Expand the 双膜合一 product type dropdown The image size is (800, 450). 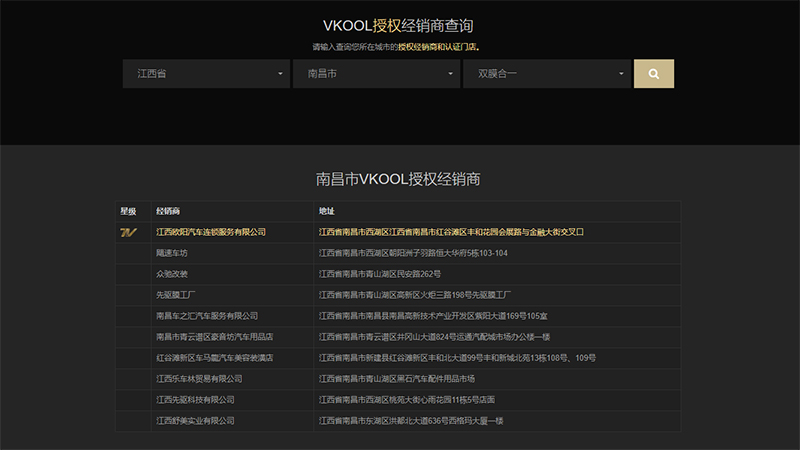point(546,73)
